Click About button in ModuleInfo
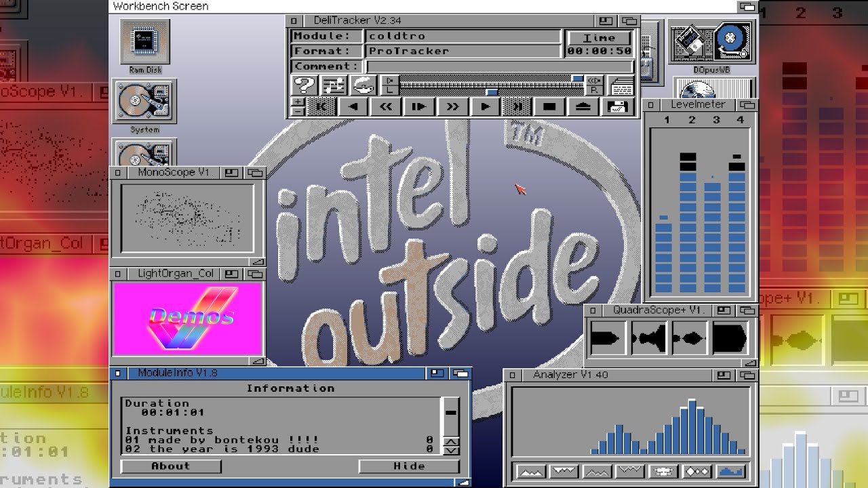This screenshot has width=868, height=488. click(x=171, y=466)
